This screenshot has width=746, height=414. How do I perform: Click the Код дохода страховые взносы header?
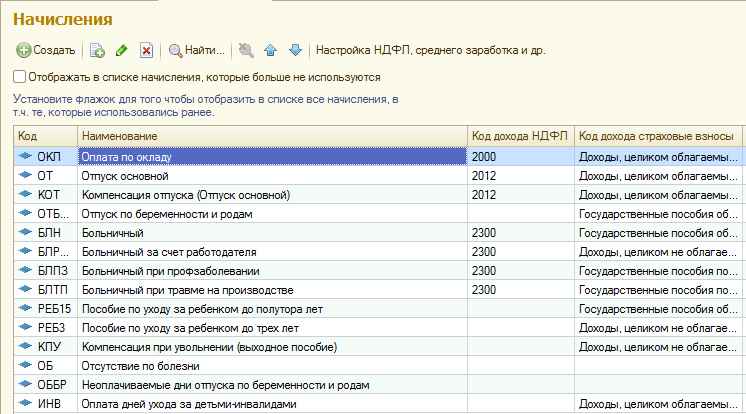point(656,136)
